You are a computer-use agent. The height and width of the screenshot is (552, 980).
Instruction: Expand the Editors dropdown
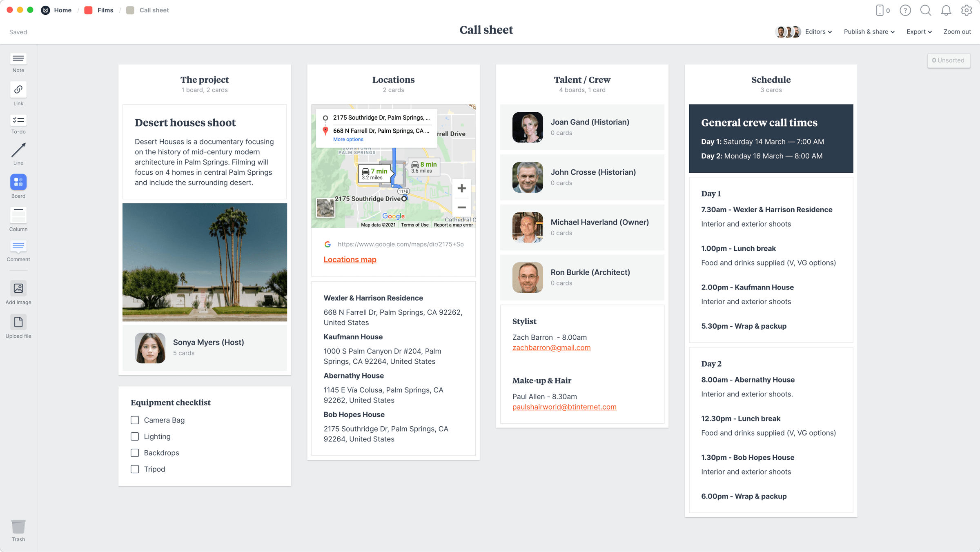pyautogui.click(x=818, y=32)
